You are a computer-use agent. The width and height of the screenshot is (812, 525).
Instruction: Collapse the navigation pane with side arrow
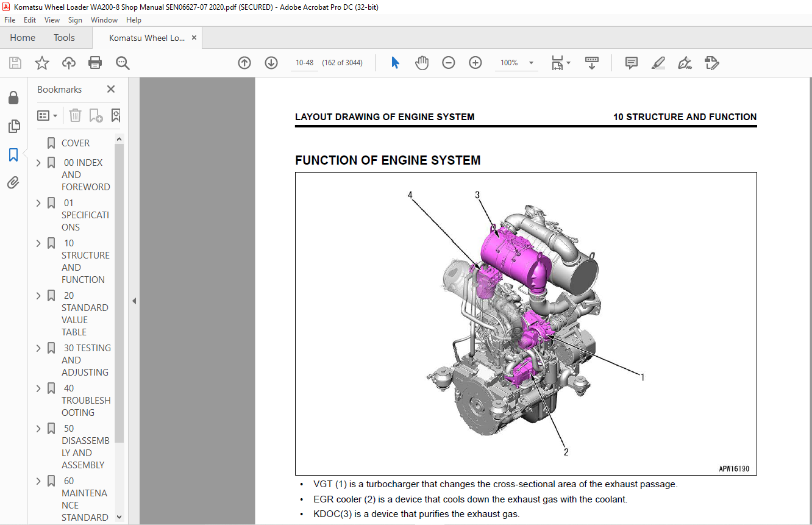click(134, 301)
